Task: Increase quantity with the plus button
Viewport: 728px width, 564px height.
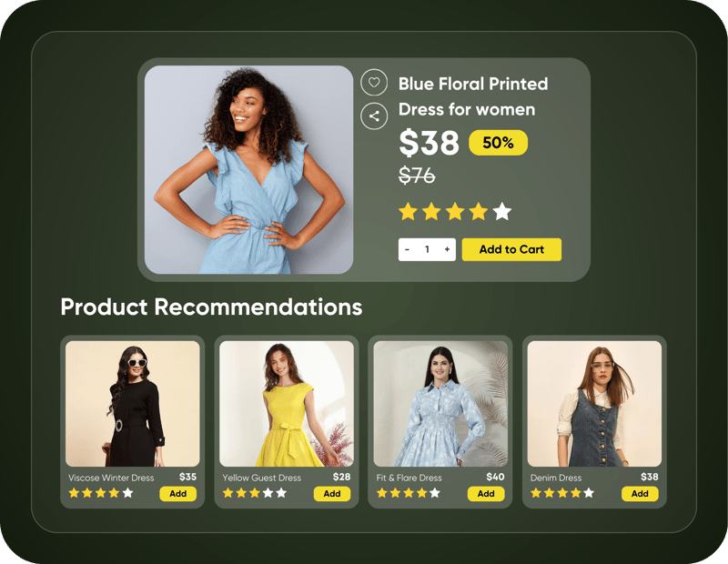Action: [447, 250]
